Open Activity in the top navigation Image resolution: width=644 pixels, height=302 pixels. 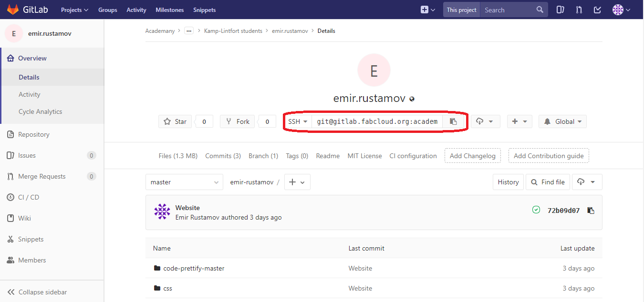pos(136,10)
